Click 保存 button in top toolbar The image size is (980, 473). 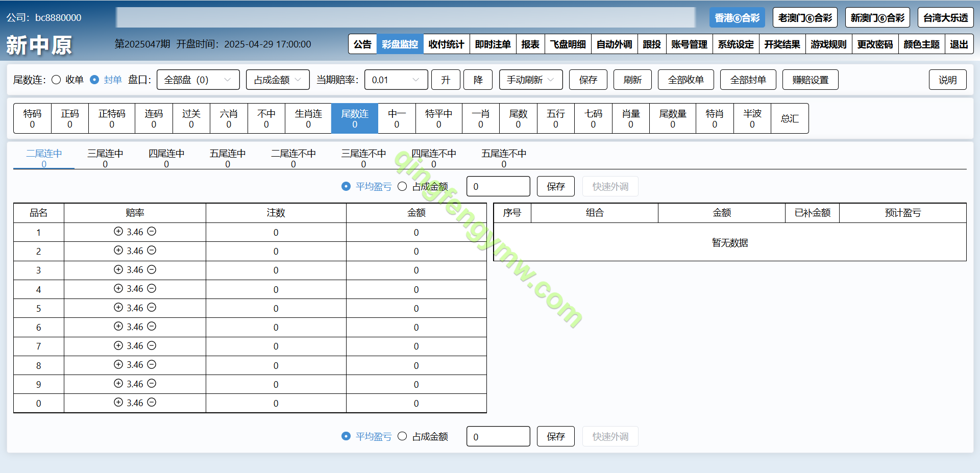[x=588, y=80]
